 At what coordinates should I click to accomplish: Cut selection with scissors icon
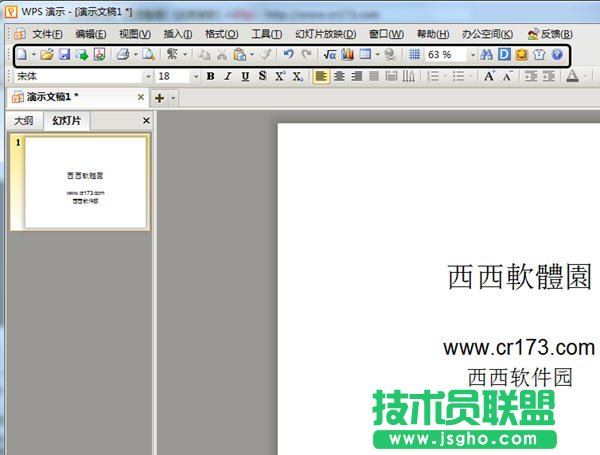(x=222, y=55)
